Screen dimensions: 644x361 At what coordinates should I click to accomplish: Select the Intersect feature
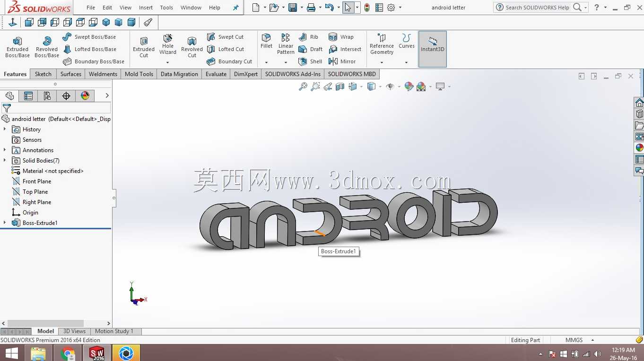(345, 49)
